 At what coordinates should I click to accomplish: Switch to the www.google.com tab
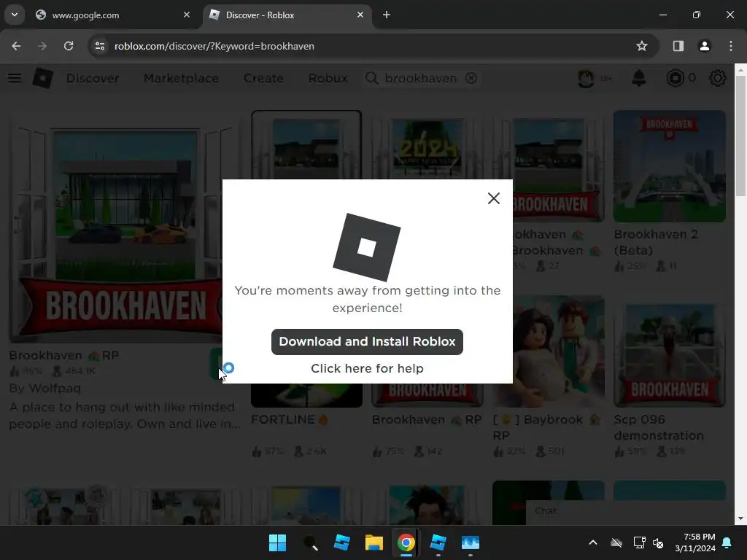pos(112,15)
